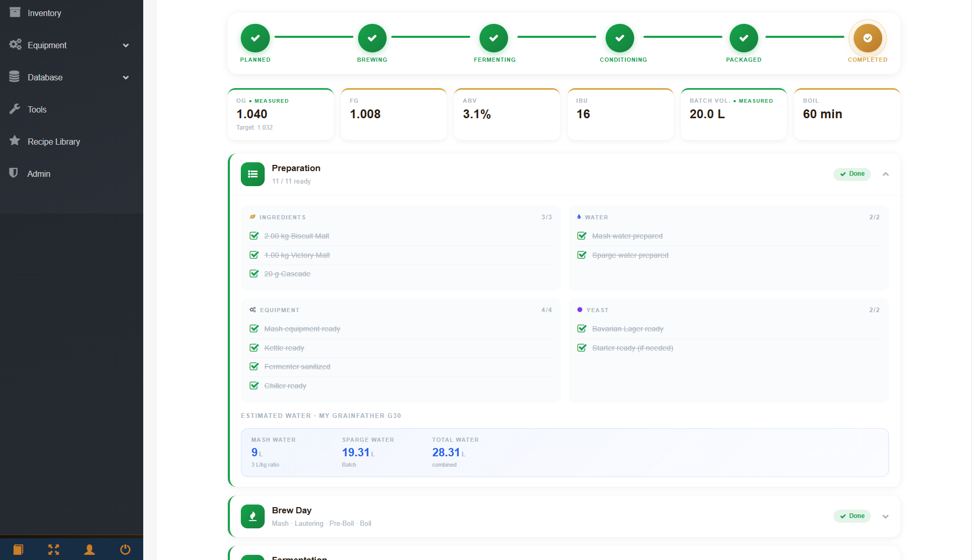Click the power logout icon

[125, 550]
